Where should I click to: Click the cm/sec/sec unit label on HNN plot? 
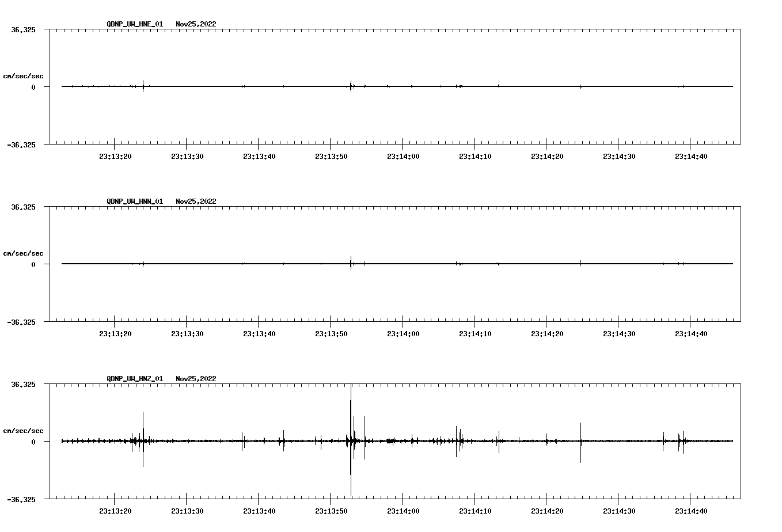[x=23, y=253]
